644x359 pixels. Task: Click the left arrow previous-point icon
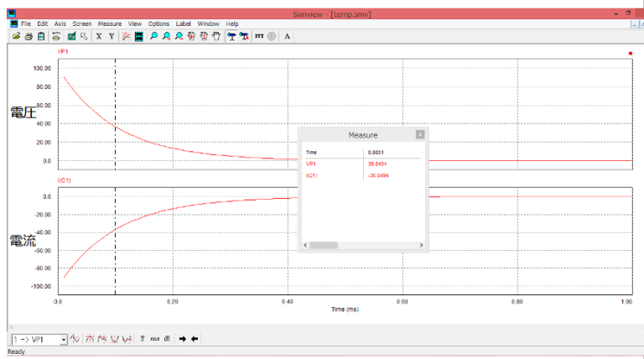(x=195, y=339)
